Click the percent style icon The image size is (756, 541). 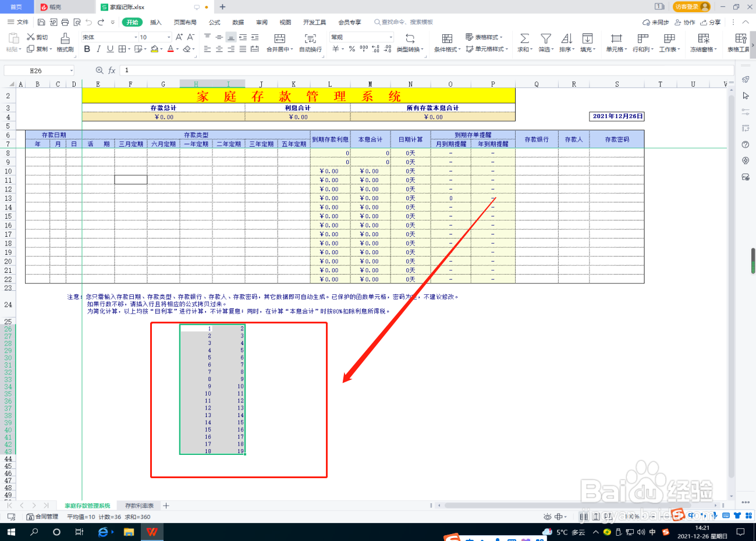coord(352,49)
